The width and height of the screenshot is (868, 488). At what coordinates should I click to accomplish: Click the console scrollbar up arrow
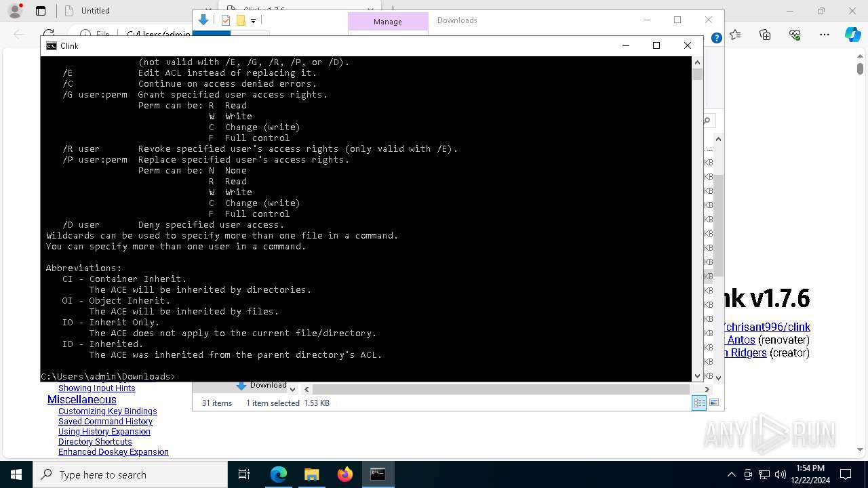(697, 62)
